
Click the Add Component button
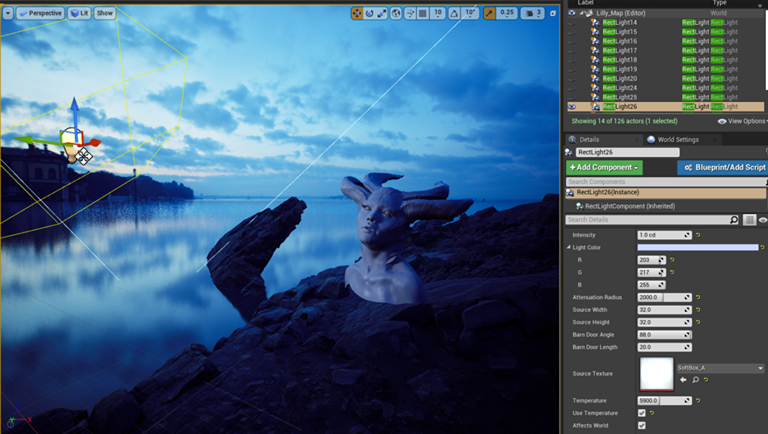coord(604,168)
